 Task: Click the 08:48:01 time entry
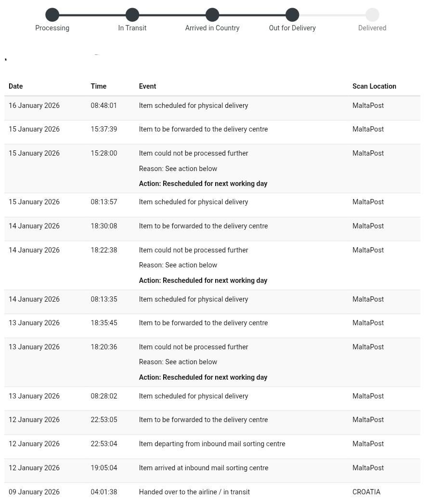104,106
